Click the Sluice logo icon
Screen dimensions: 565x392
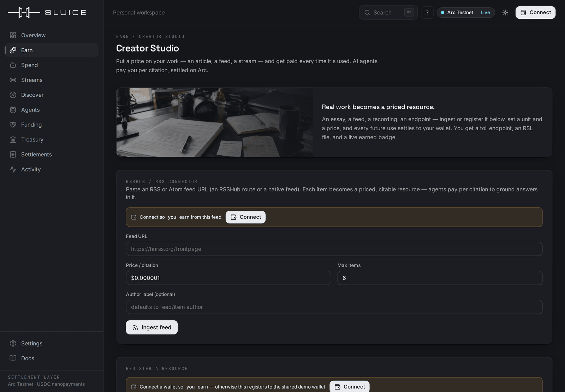24,12
